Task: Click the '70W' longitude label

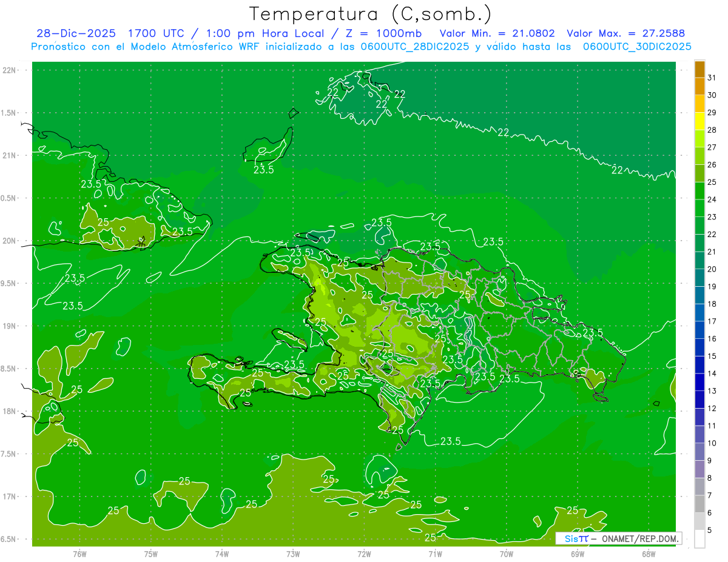Action: coord(507,554)
